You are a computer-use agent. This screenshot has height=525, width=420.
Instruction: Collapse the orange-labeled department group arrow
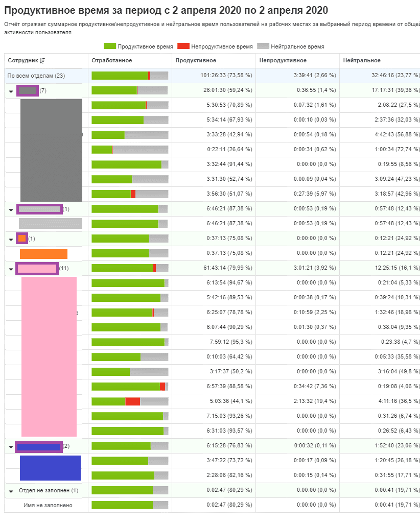pyautogui.click(x=11, y=239)
